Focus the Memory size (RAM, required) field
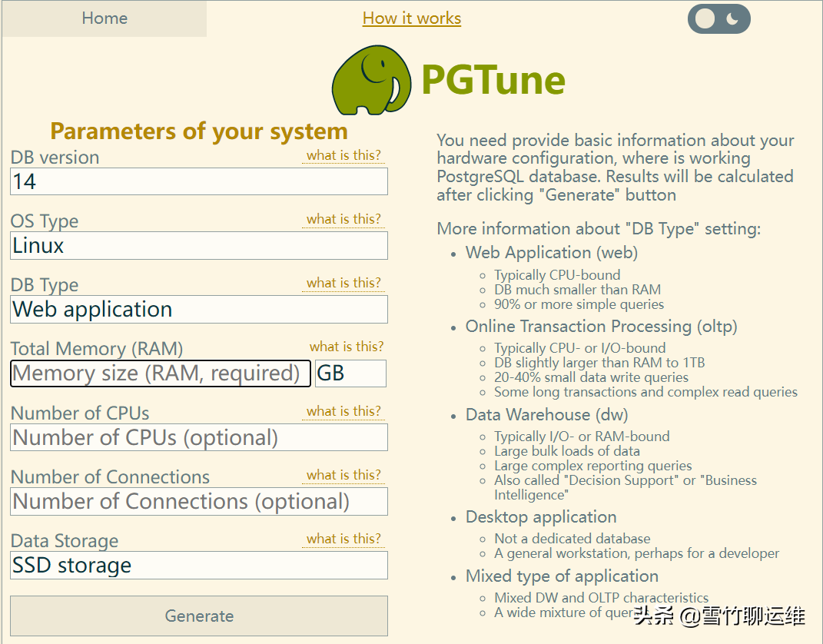823x644 pixels. pos(161,373)
